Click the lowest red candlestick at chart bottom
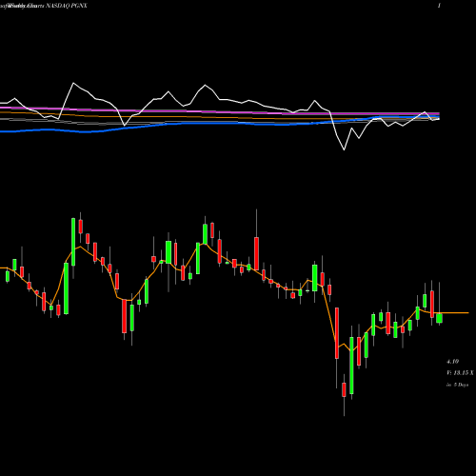This screenshot has height=476, width=476. (x=344, y=389)
